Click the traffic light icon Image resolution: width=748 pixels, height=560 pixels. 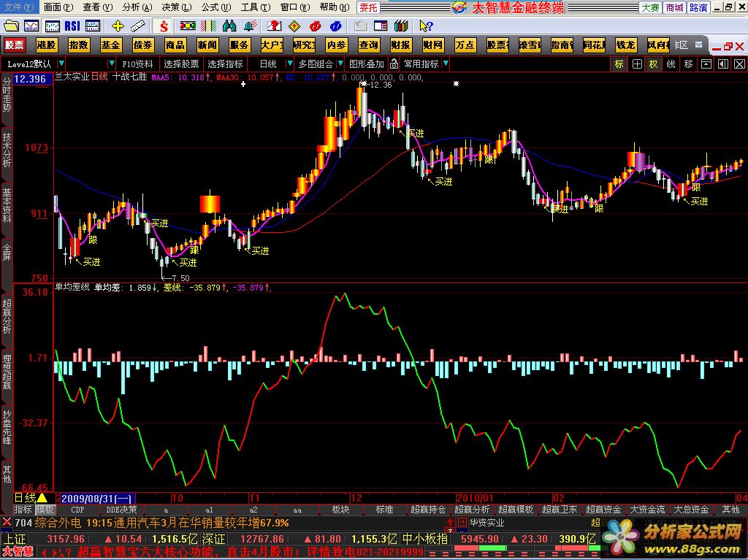pyautogui.click(x=188, y=26)
